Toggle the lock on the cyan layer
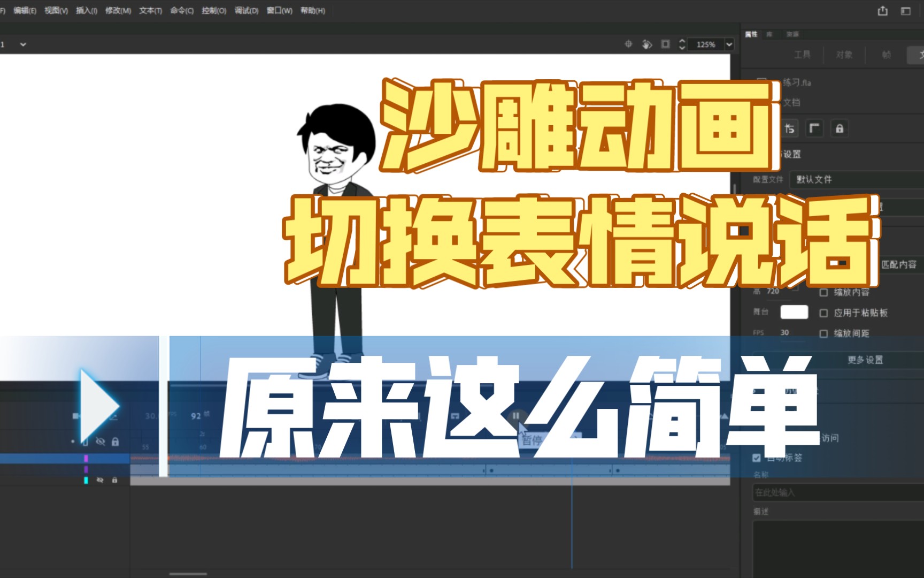This screenshot has width=924, height=578. tap(114, 480)
